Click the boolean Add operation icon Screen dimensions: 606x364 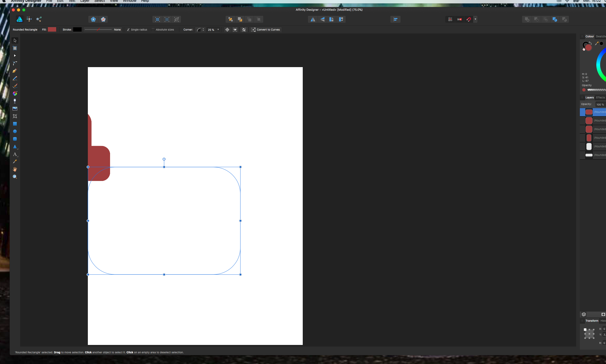(x=527, y=19)
